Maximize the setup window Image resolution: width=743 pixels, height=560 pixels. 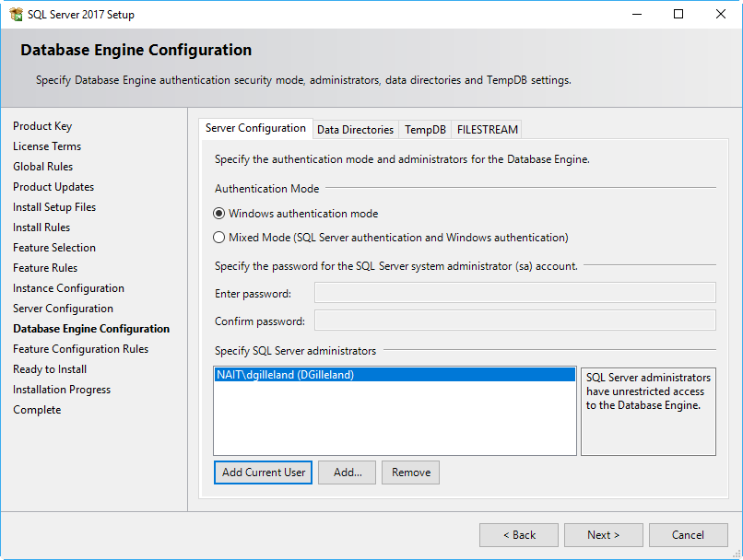678,14
